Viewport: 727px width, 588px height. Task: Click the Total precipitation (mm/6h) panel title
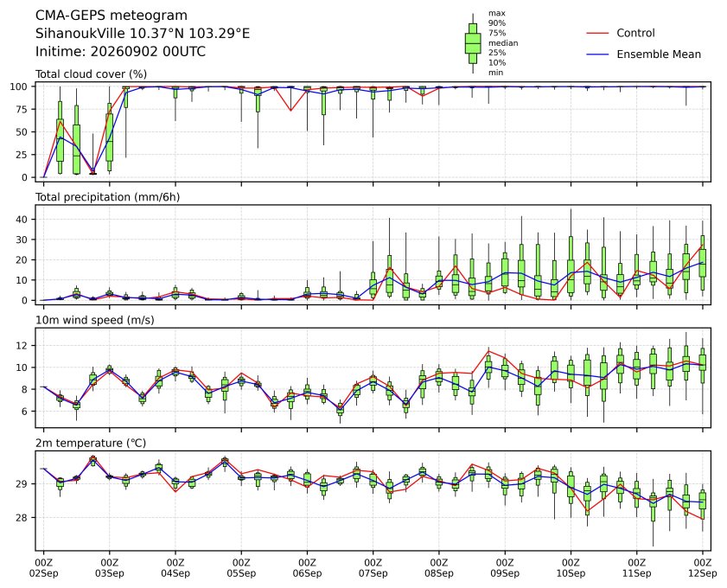click(107, 197)
